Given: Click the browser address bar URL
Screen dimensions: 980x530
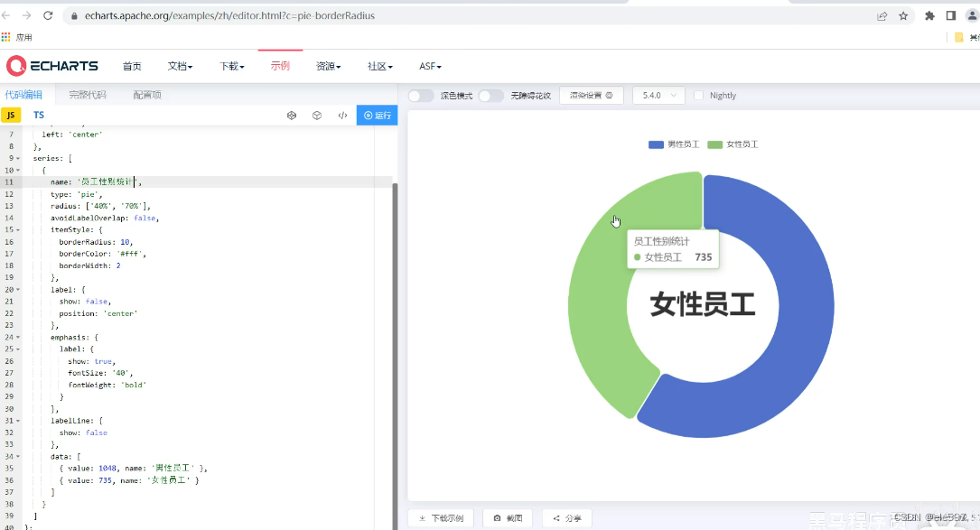Looking at the screenshot, I should pos(230,15).
